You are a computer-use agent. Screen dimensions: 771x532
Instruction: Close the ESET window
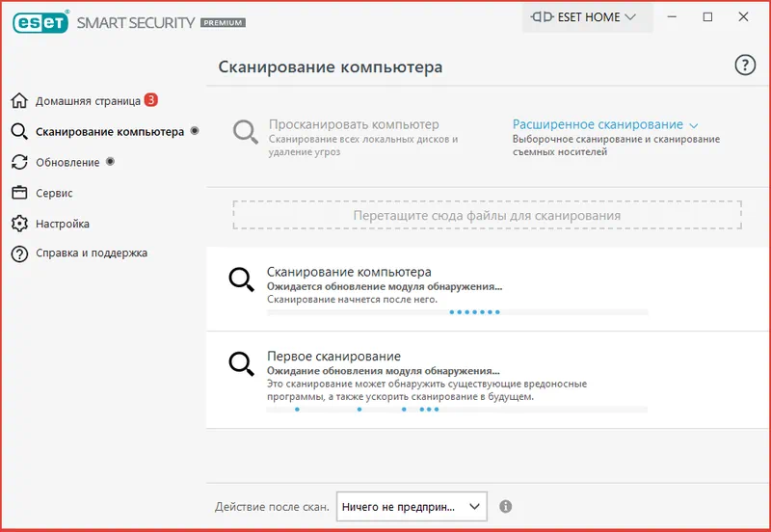(743, 16)
